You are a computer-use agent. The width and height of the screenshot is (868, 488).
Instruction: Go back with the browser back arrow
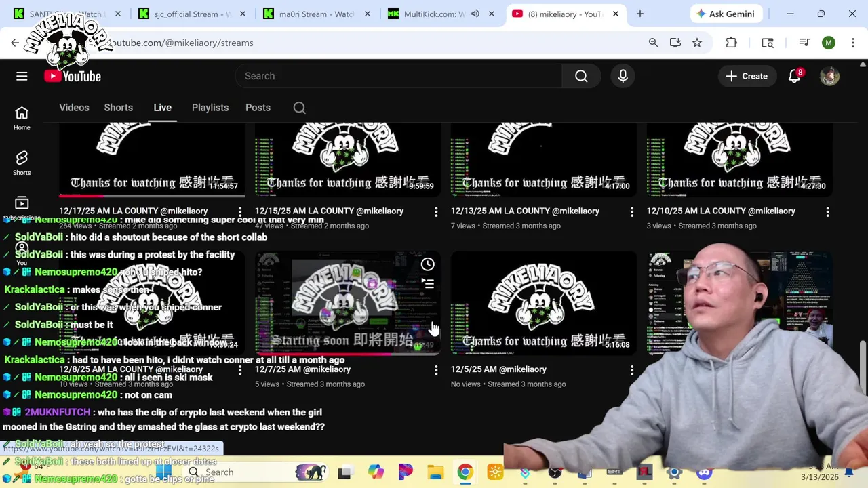pyautogui.click(x=15, y=43)
